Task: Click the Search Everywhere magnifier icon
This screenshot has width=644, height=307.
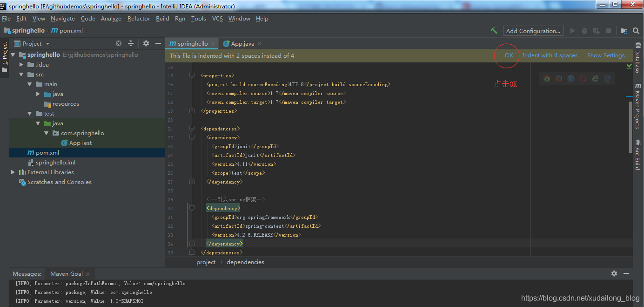Action: 636,31
